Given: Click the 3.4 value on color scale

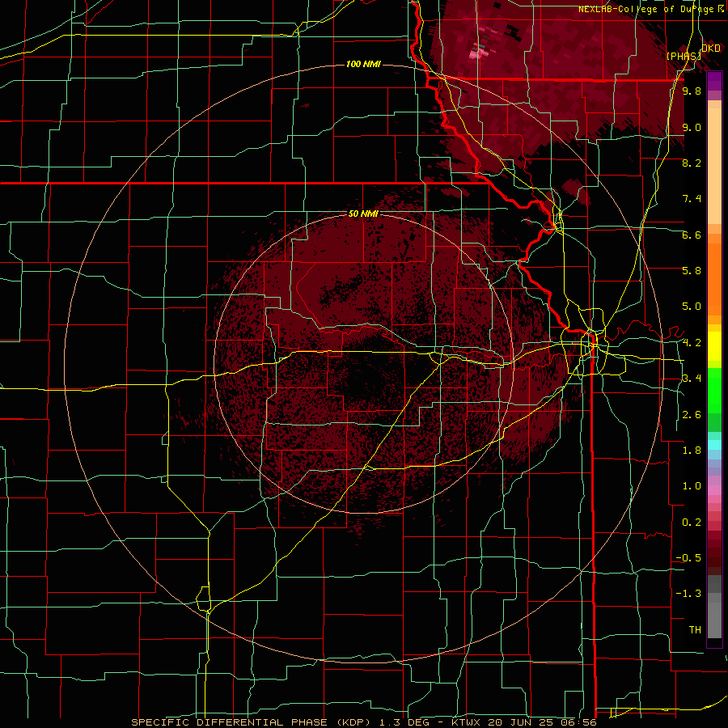Looking at the screenshot, I should click(692, 379).
